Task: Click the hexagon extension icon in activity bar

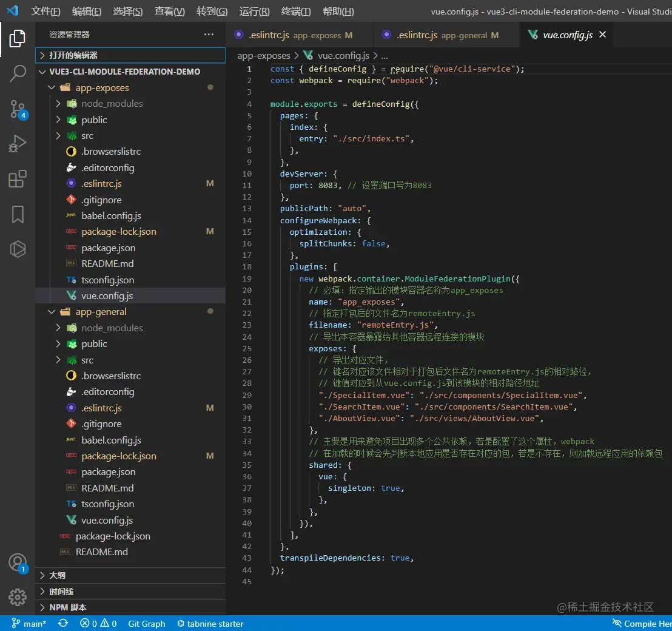Action: click(x=17, y=249)
